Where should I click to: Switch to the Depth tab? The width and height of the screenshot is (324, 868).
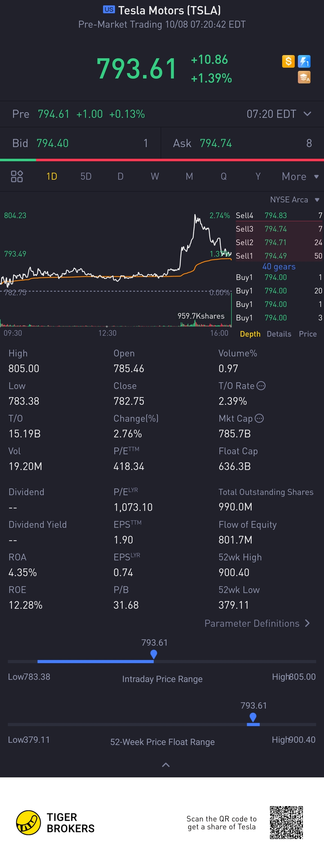click(250, 334)
